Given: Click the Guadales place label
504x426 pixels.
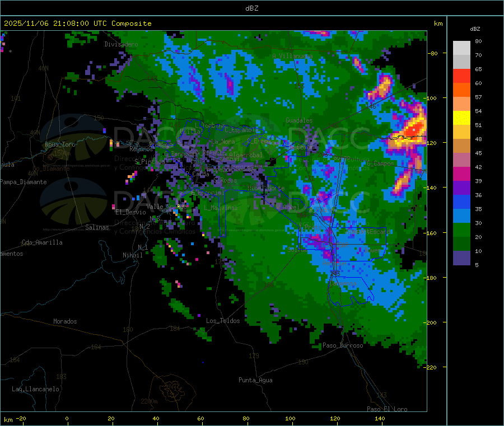Looking at the screenshot, I should [299, 120].
